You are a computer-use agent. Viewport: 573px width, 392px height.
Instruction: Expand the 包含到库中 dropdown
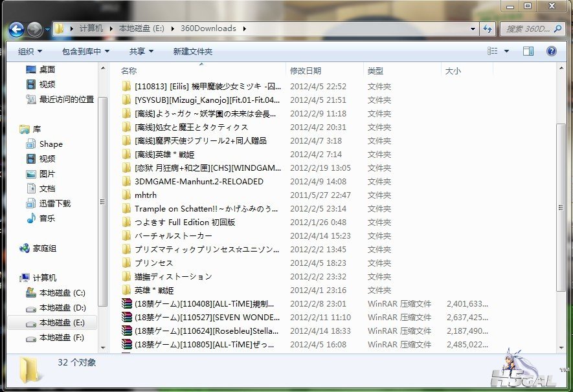tap(85, 51)
